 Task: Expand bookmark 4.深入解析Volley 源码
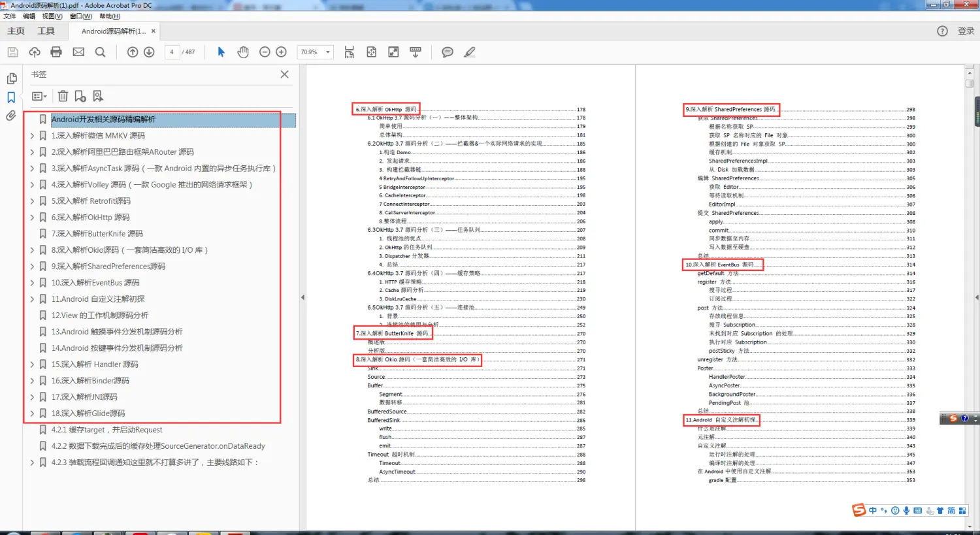pyautogui.click(x=32, y=185)
